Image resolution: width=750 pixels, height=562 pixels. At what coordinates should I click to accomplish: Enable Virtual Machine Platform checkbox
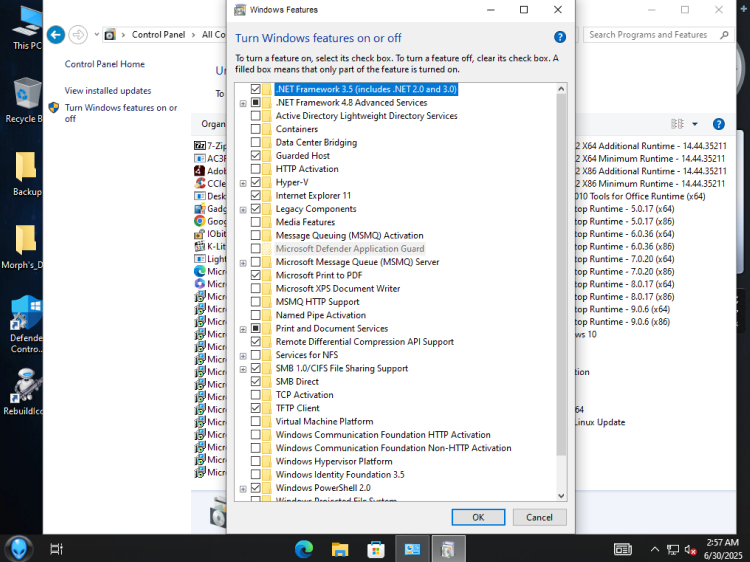click(x=255, y=421)
